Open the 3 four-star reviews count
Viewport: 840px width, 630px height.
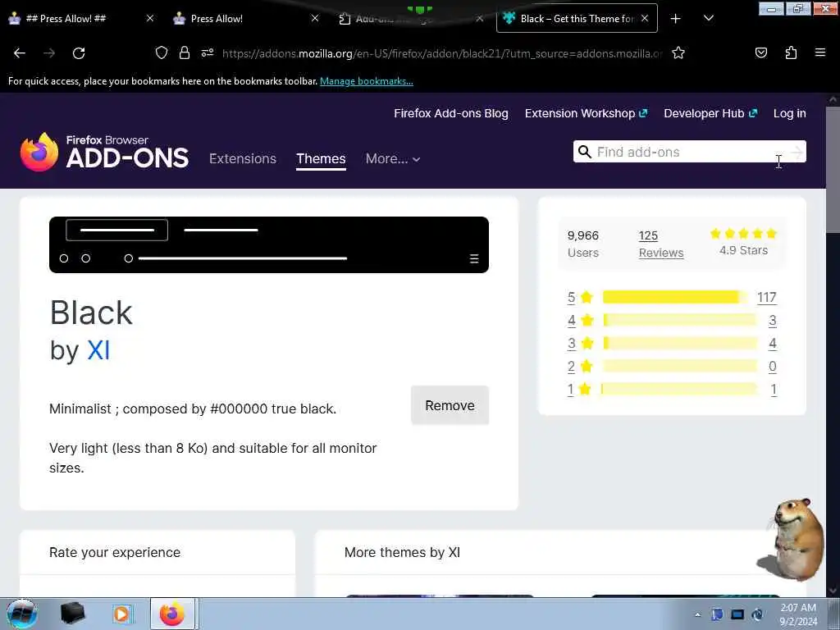772,321
